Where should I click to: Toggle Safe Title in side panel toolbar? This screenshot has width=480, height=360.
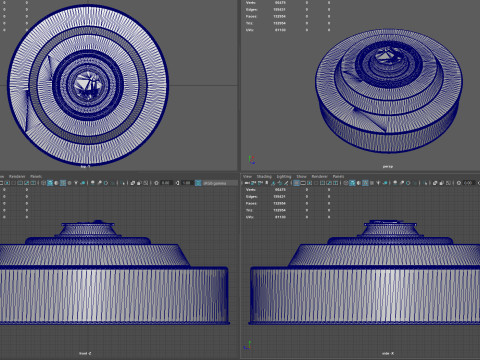(x=335, y=183)
